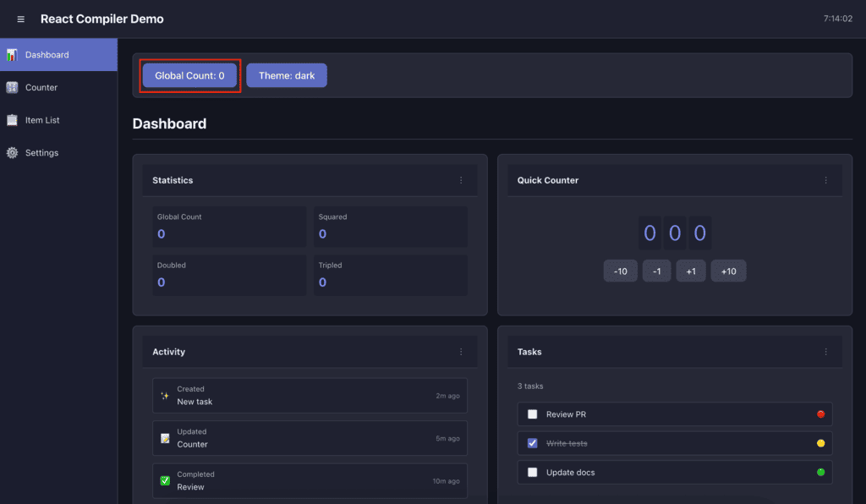This screenshot has width=866, height=504.
Task: Open the Activity card options menu
Action: coord(461,352)
